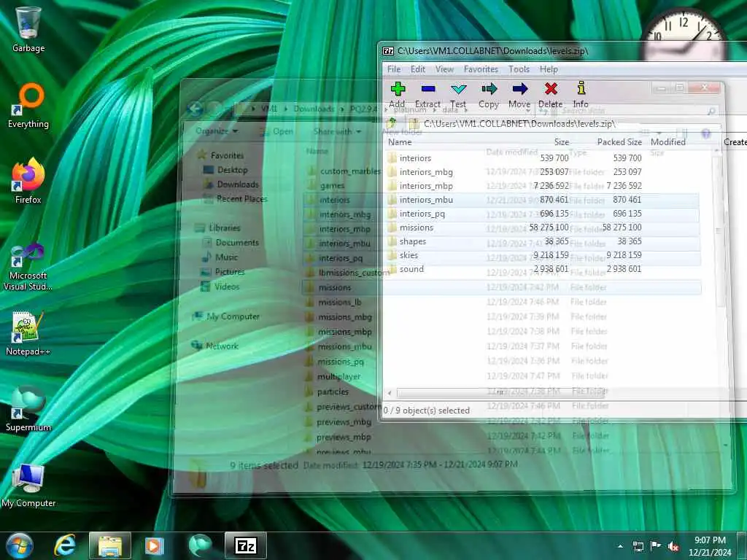747x560 pixels.
Task: Sort 7-Zip list by Packed Size column
Action: [619, 142]
